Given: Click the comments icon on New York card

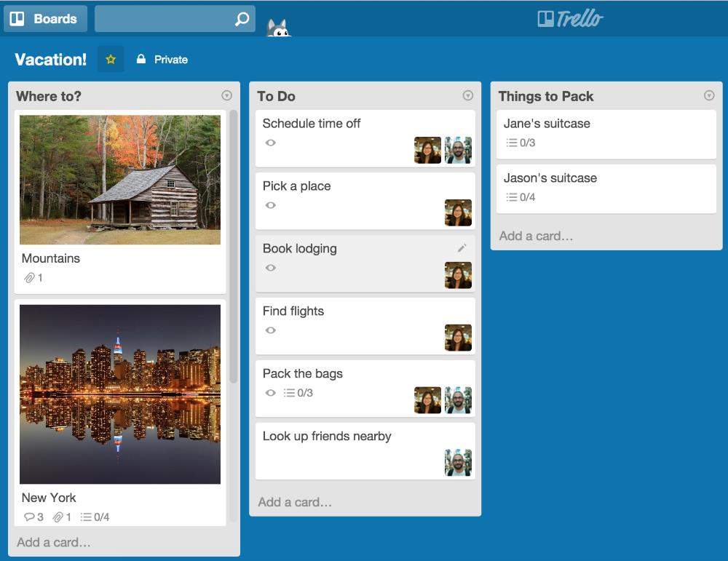Looking at the screenshot, I should pyautogui.click(x=29, y=517).
